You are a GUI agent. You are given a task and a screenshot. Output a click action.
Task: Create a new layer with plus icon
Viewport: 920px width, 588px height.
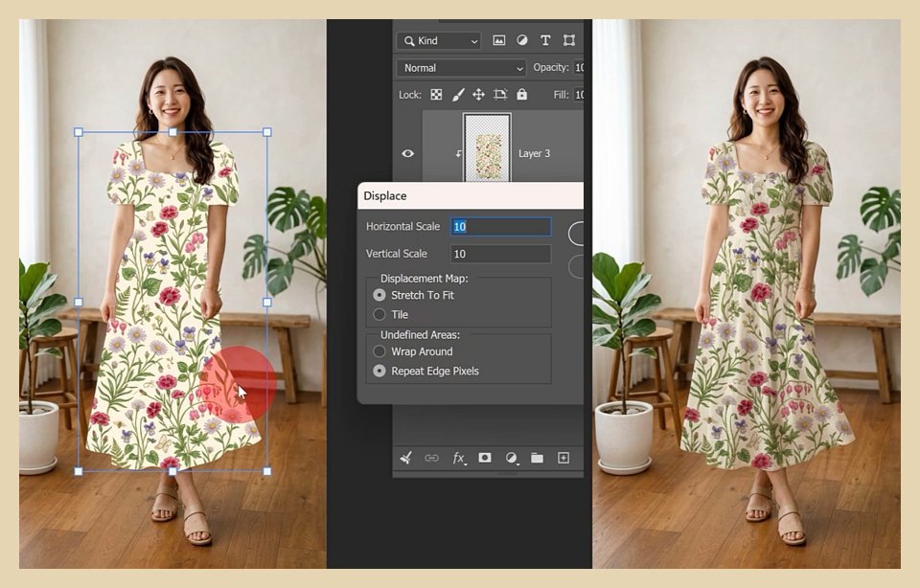coord(563,458)
